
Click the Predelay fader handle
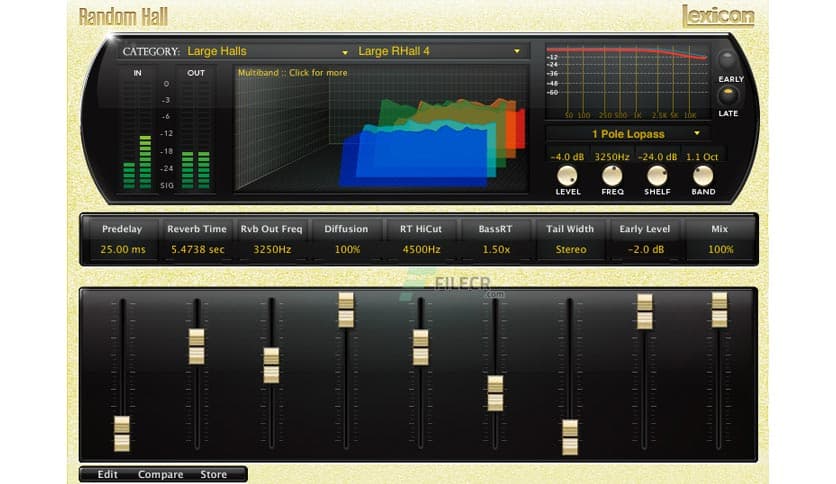122,434
